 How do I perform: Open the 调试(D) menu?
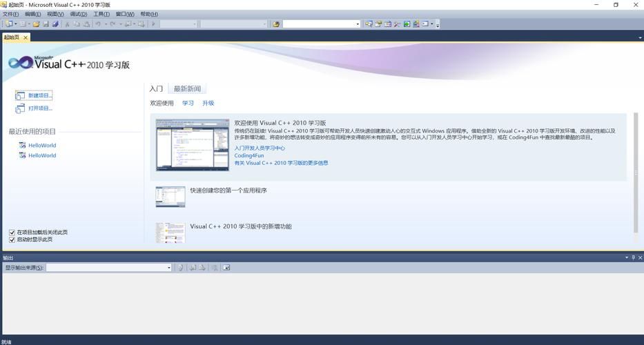[78, 14]
